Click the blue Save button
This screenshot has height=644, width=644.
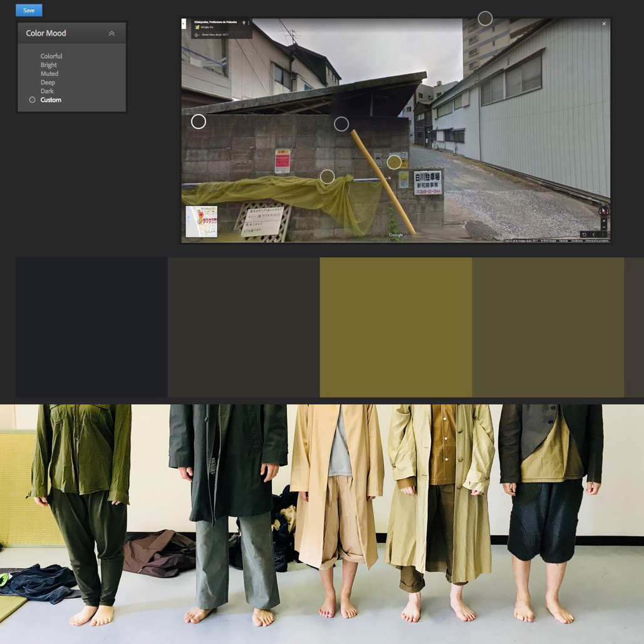(x=29, y=10)
